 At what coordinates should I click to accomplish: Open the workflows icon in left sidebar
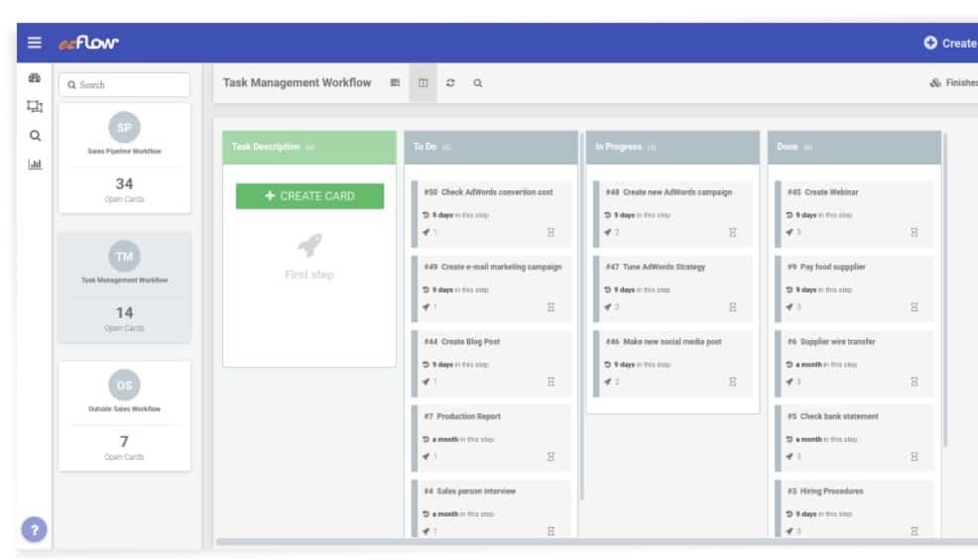point(35,107)
